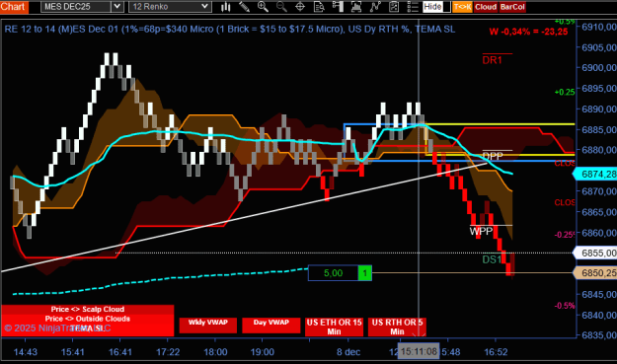
Task: Click the RE 12 to 14 indicator title
Action: point(230,29)
